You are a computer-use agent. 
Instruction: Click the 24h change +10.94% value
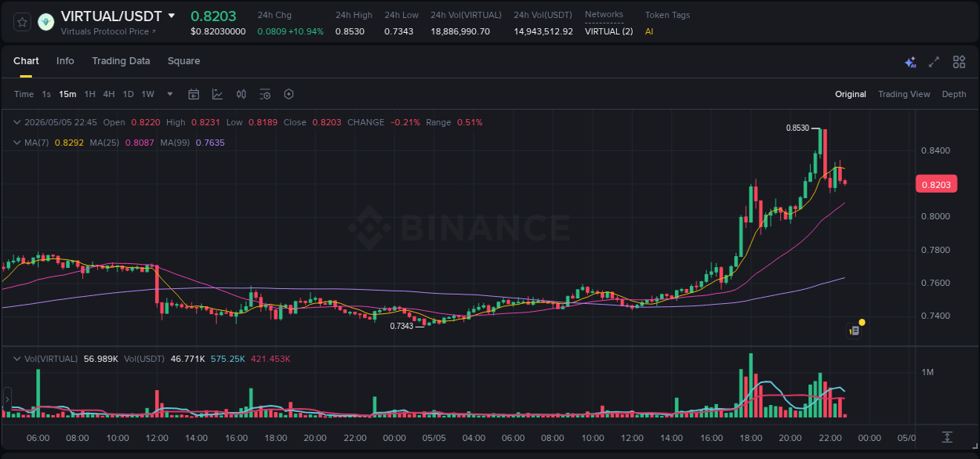click(x=307, y=31)
